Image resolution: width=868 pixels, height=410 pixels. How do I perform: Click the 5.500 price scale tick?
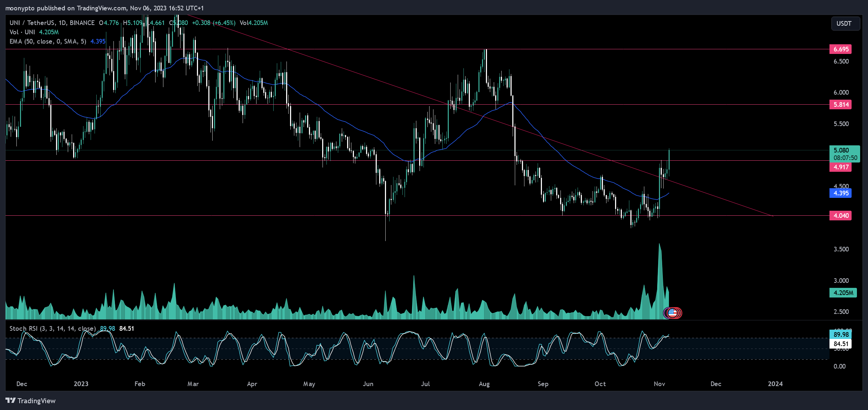tap(841, 124)
